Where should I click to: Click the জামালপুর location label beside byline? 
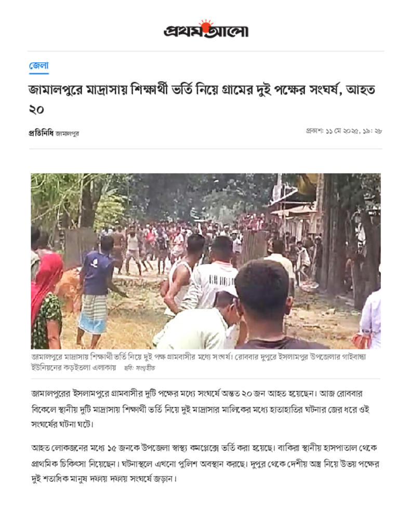[x=67, y=134]
